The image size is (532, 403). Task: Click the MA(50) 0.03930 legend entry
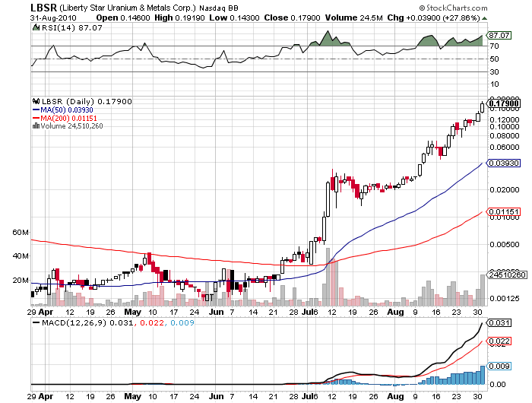coord(63,110)
